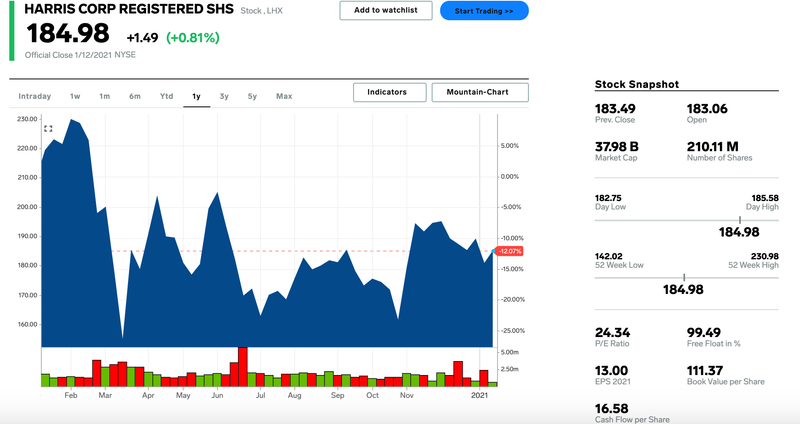Click the 111.37 Book Value per Share
The width and height of the screenshot is (800, 424).
point(705,371)
